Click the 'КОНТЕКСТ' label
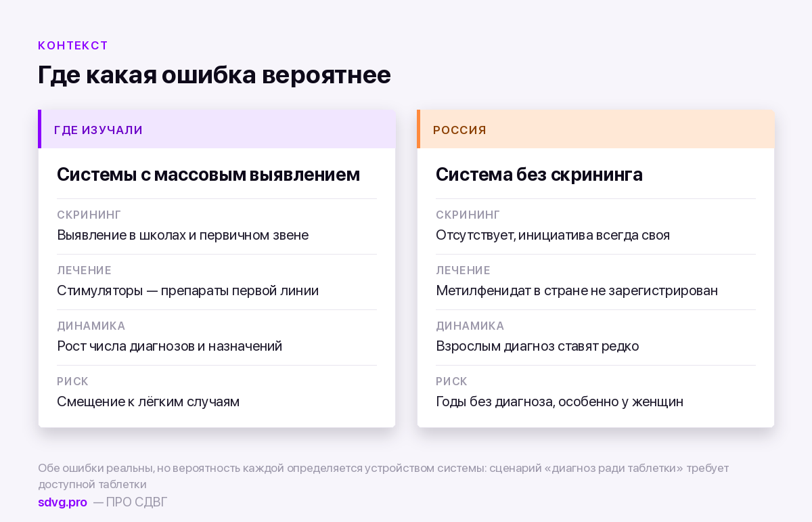The height and width of the screenshot is (522, 812). (x=73, y=45)
